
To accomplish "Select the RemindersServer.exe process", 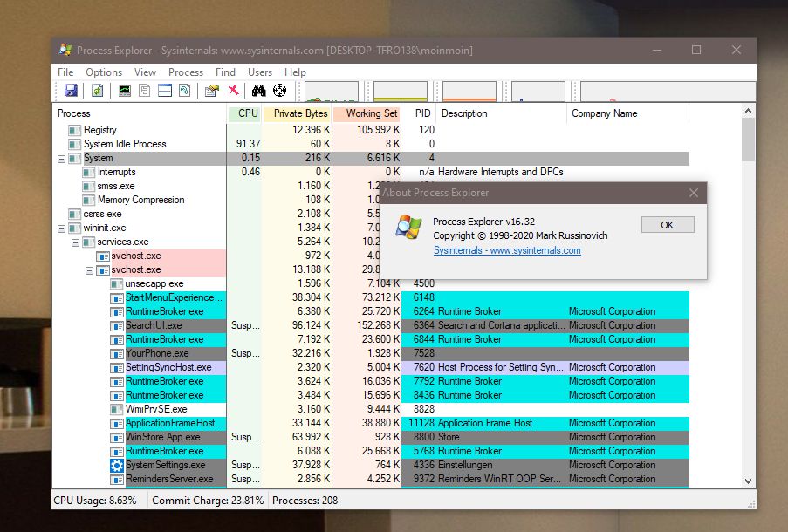I will tap(169, 480).
